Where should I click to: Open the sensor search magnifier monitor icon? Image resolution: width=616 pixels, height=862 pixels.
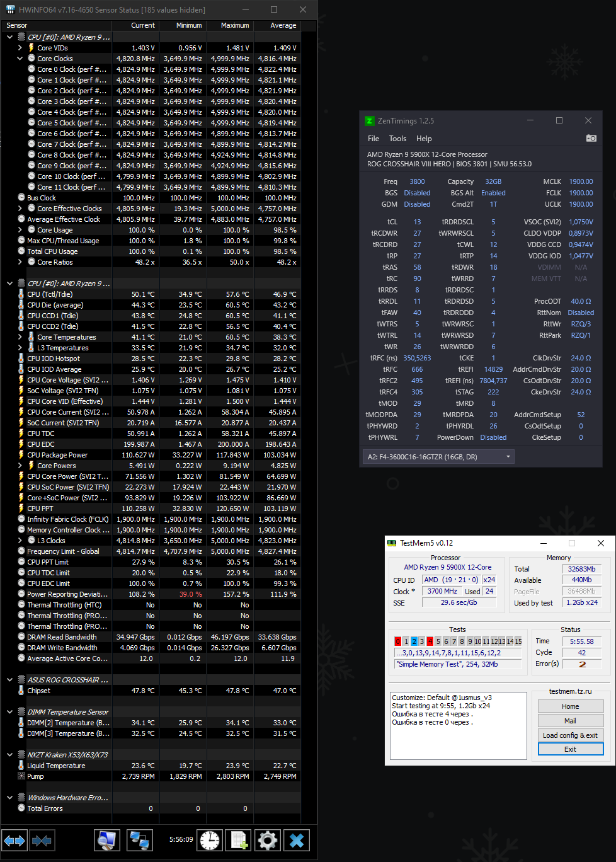107,840
